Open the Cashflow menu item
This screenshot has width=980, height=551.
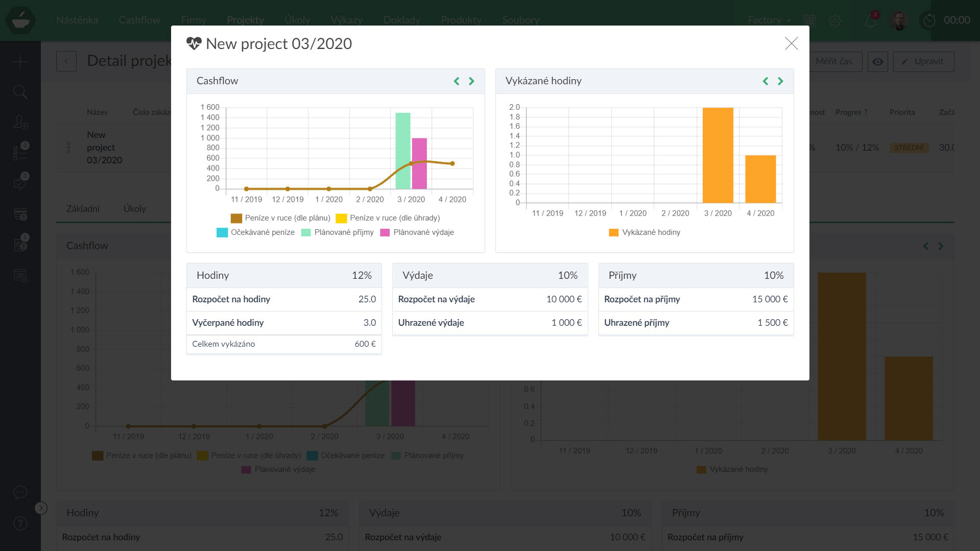[139, 20]
